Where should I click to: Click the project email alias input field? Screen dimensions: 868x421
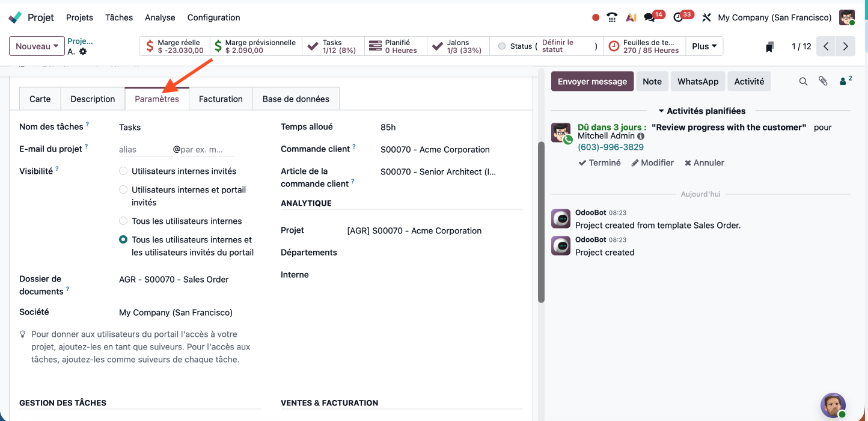tap(145, 150)
